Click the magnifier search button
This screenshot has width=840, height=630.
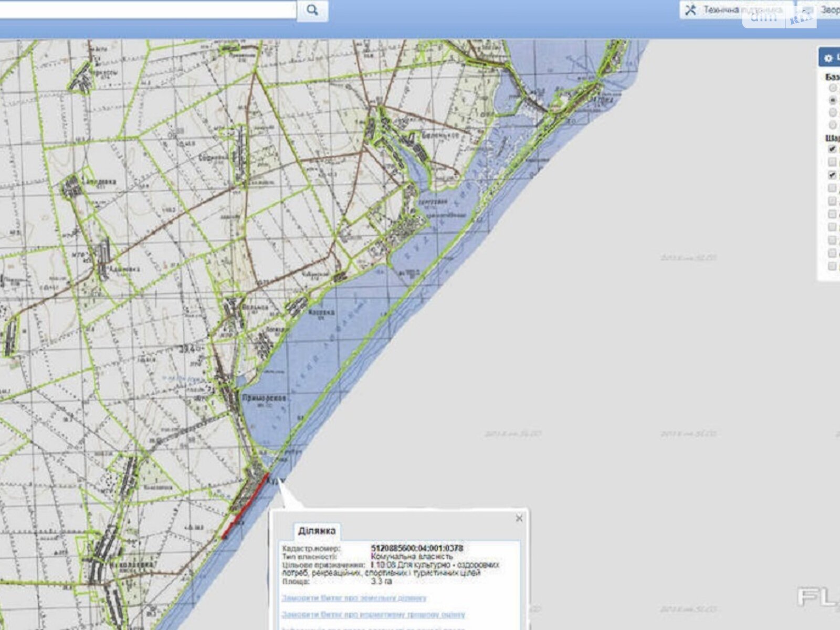pos(312,10)
